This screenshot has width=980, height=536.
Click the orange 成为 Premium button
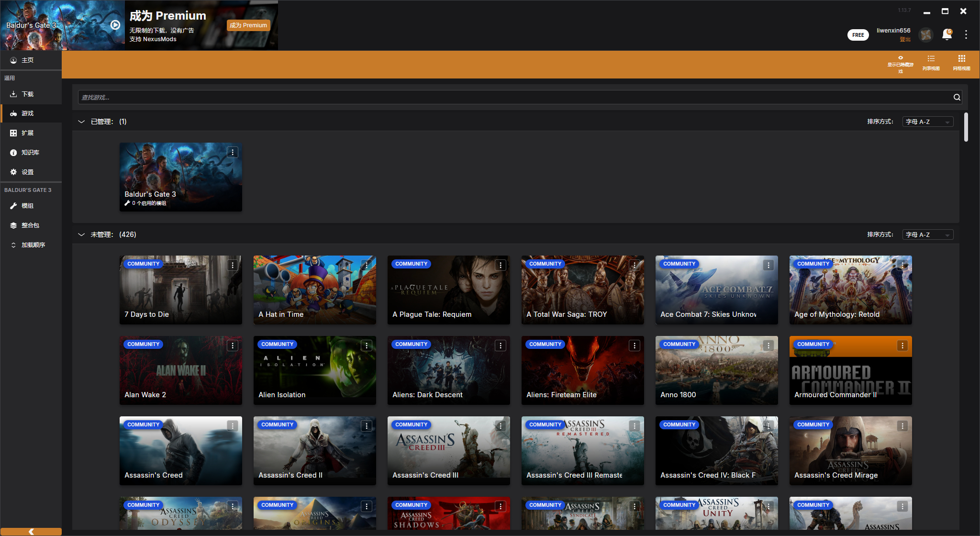point(248,25)
